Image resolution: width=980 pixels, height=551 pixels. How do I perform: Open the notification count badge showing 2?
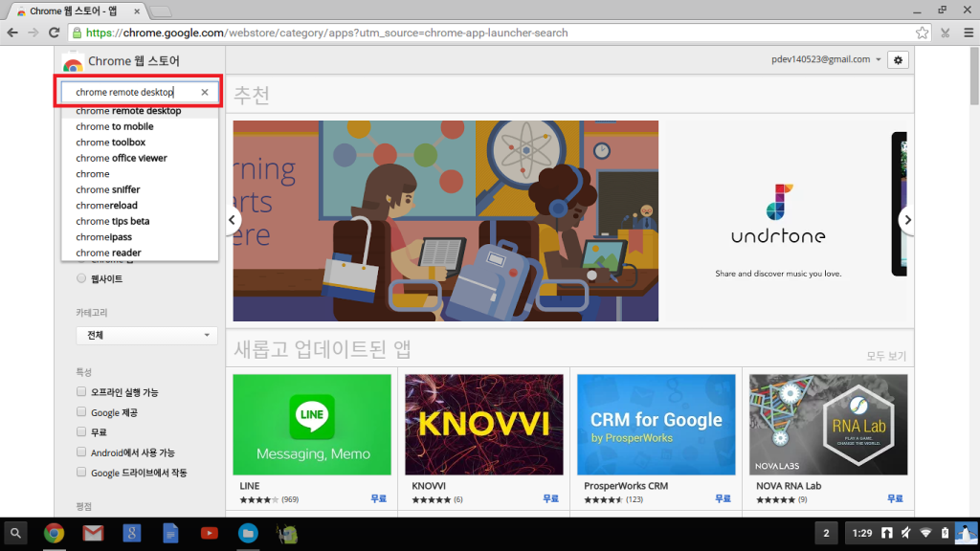[826, 534]
